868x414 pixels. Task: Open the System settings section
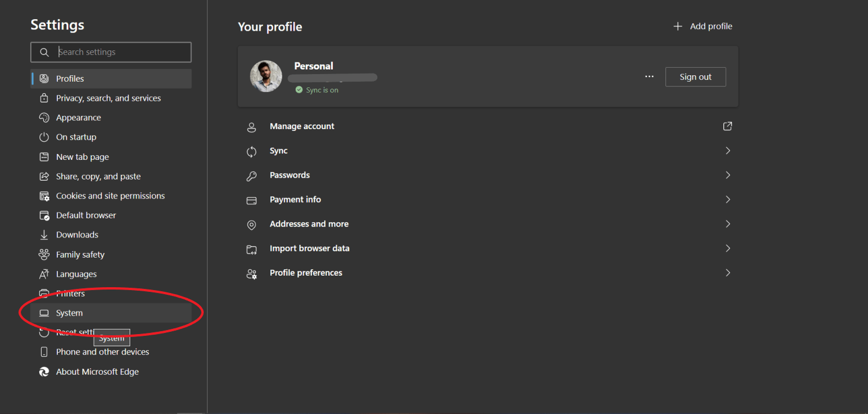pos(69,313)
